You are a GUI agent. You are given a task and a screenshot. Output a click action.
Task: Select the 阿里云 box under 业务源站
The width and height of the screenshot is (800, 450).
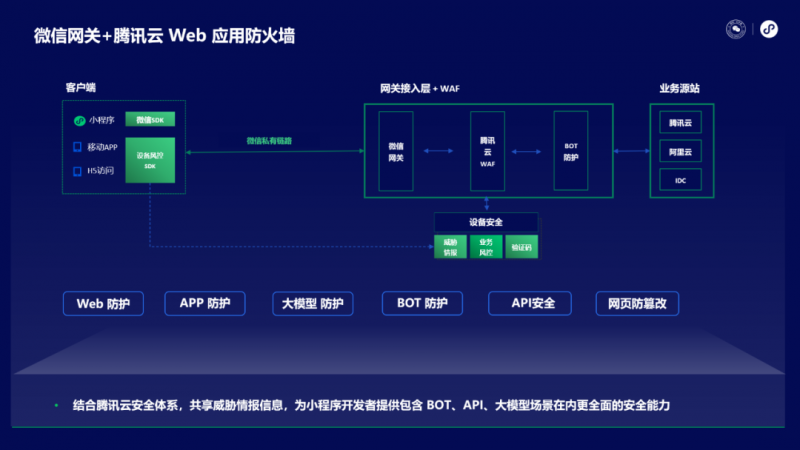680,152
